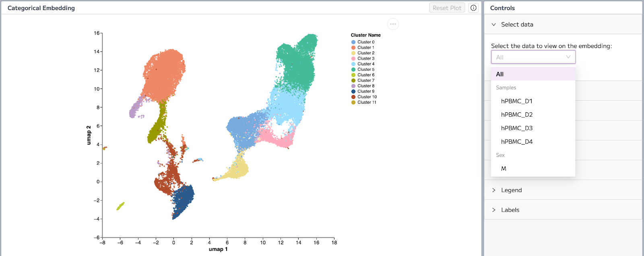
Task: Click Cluster 7 legend label
Action: [366, 81]
